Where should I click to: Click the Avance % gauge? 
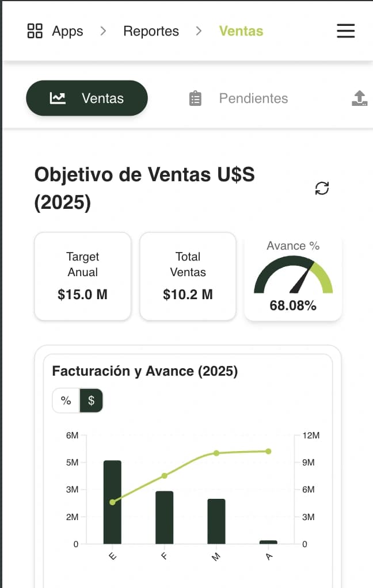click(x=293, y=277)
